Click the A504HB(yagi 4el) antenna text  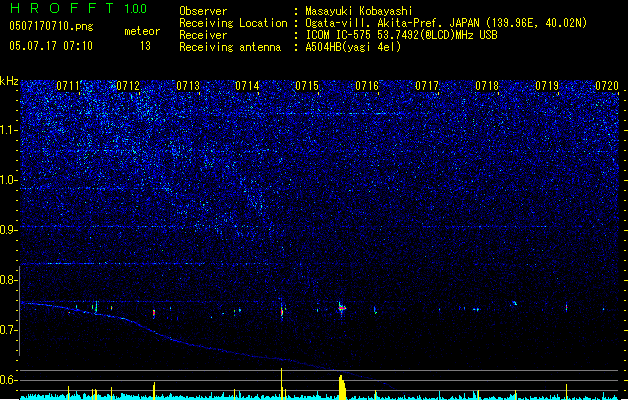coord(353,47)
